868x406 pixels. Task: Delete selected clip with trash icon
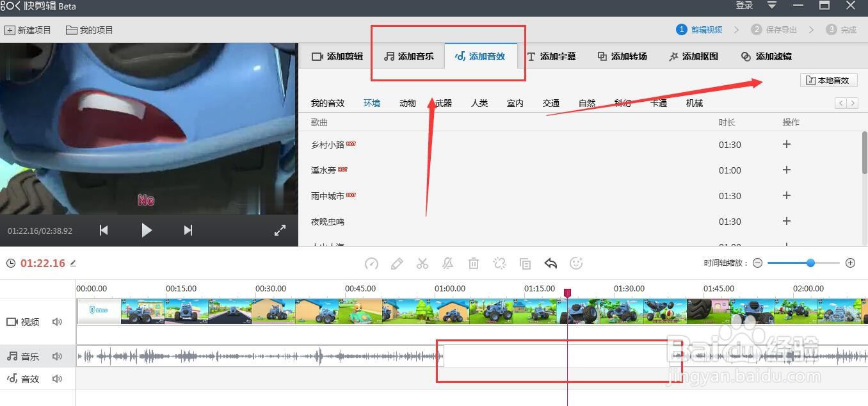coord(474,263)
